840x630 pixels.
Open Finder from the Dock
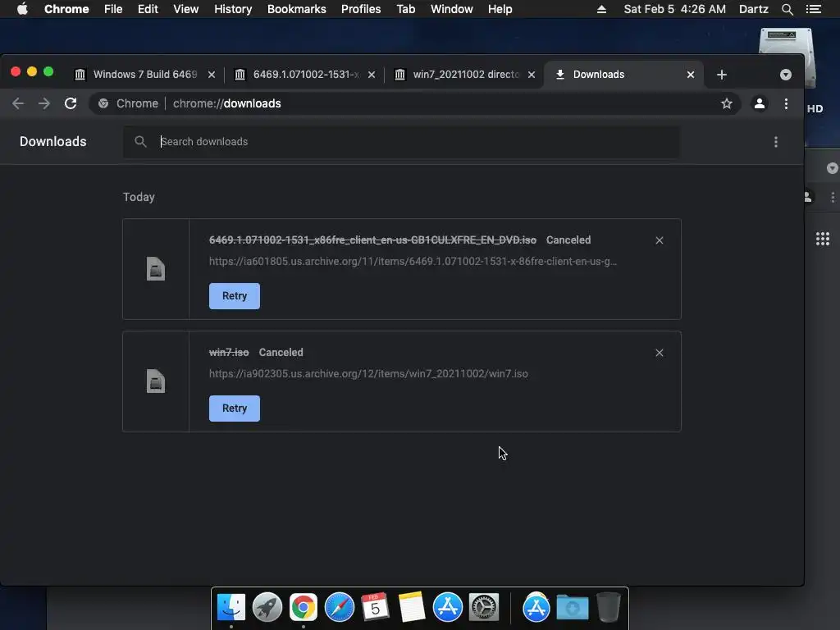[231, 608]
